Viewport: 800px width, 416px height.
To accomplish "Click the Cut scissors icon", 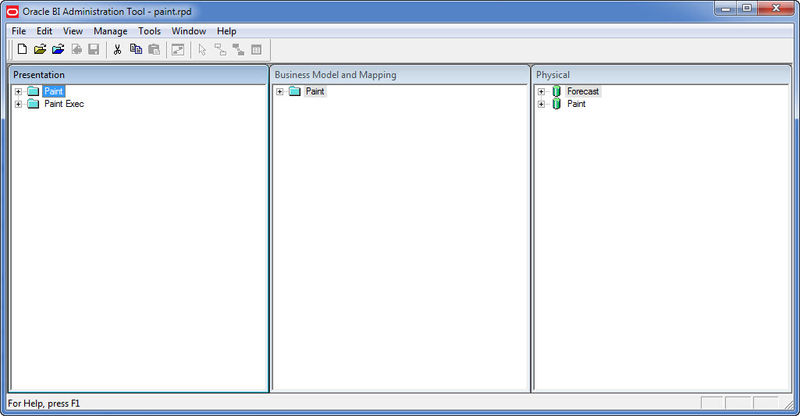I will [x=117, y=50].
